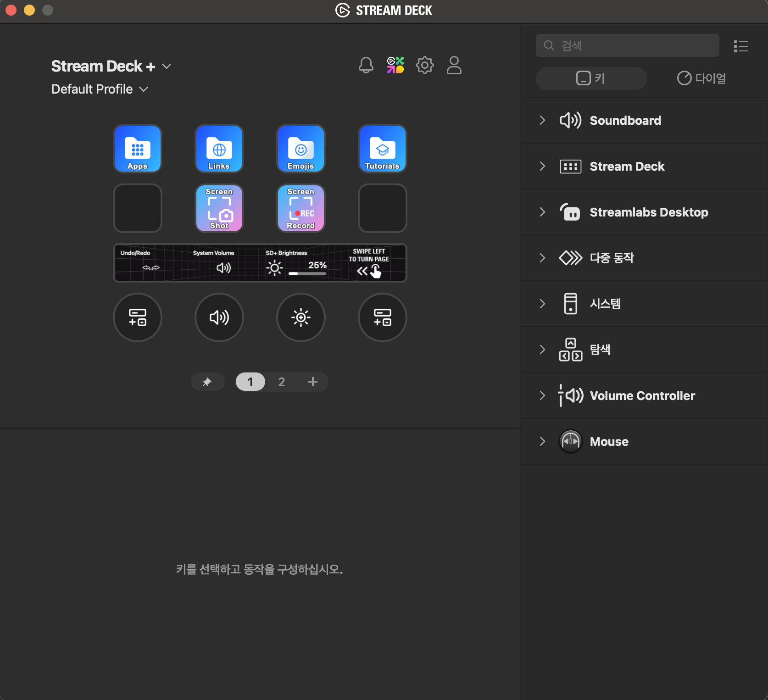Open the user account icon
Screen dimensions: 768x700
[454, 65]
